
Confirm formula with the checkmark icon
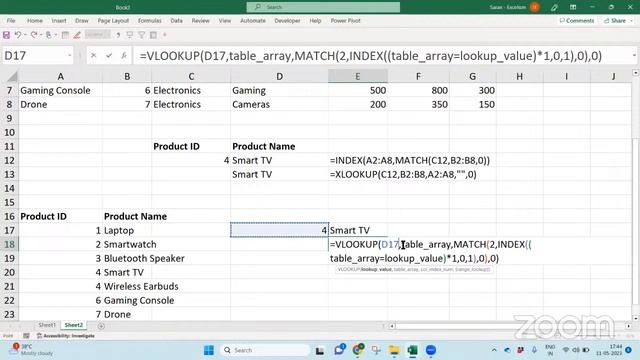coord(109,56)
